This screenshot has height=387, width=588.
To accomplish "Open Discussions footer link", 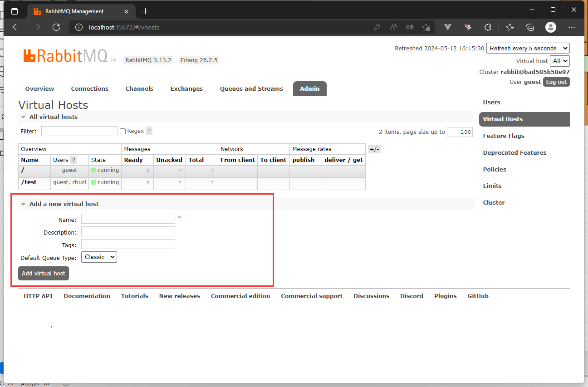I will coord(372,296).
